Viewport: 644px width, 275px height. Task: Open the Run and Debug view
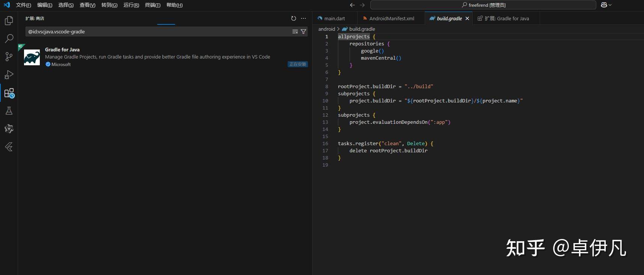[9, 75]
